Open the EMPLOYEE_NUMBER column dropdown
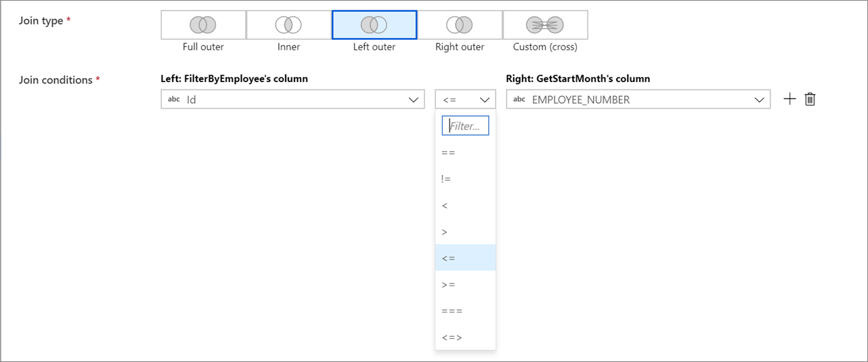The image size is (868, 362). (x=638, y=99)
